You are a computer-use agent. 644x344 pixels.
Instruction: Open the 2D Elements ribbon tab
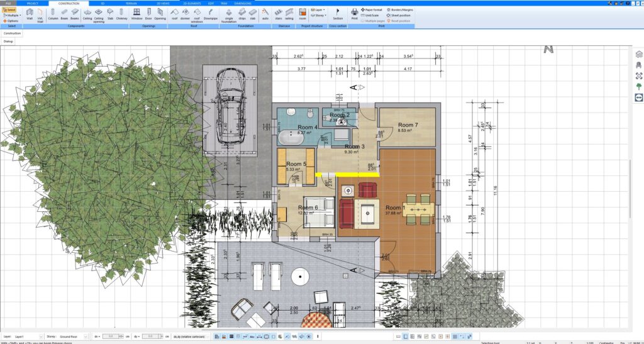[x=191, y=3]
